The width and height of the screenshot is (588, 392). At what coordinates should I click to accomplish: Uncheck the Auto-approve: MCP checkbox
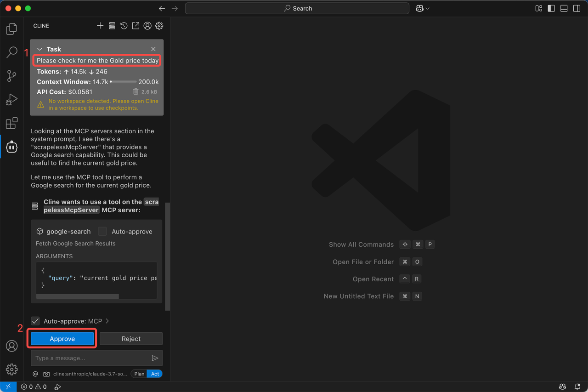[35, 321]
